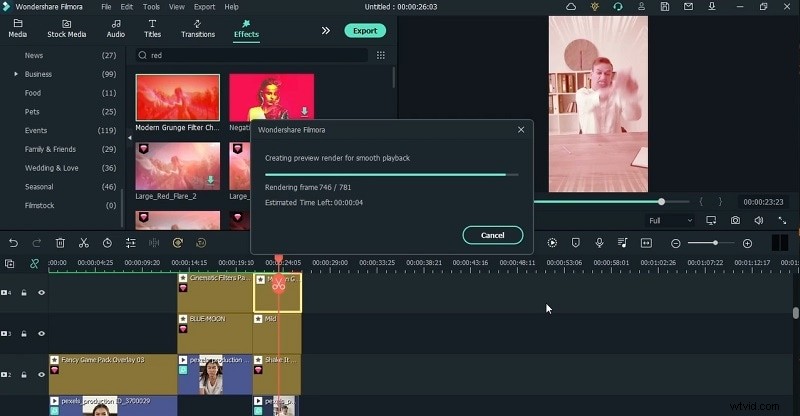Screen dimensions: 800x416
Task: Switch to the Audio tab
Action: [x=116, y=29]
